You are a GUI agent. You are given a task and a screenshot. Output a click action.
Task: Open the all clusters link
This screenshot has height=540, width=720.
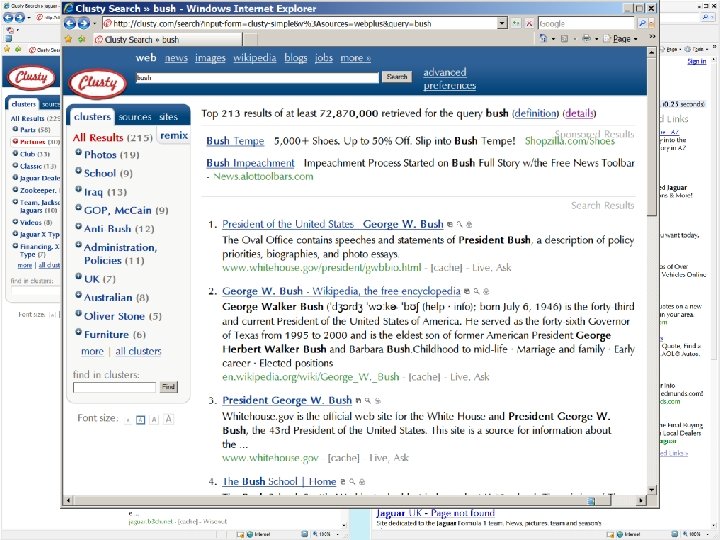(138, 351)
